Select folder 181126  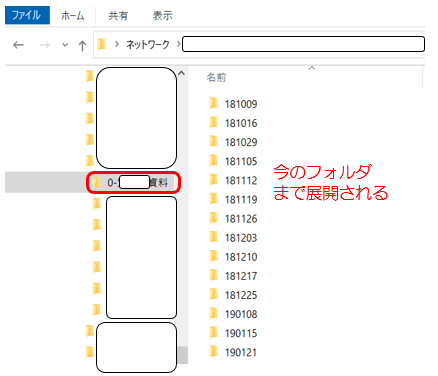[x=234, y=218]
